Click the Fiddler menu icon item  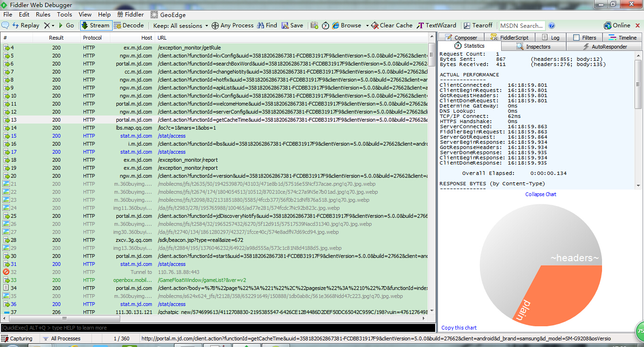pyautogui.click(x=131, y=15)
